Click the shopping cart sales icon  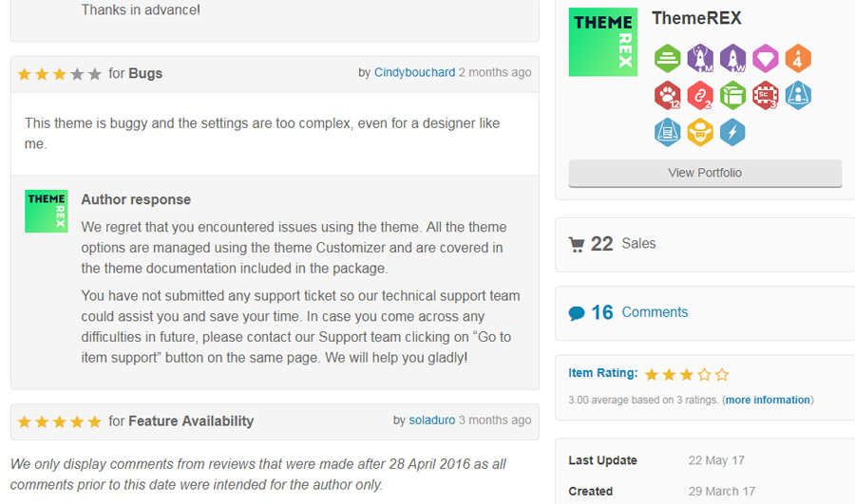(576, 245)
